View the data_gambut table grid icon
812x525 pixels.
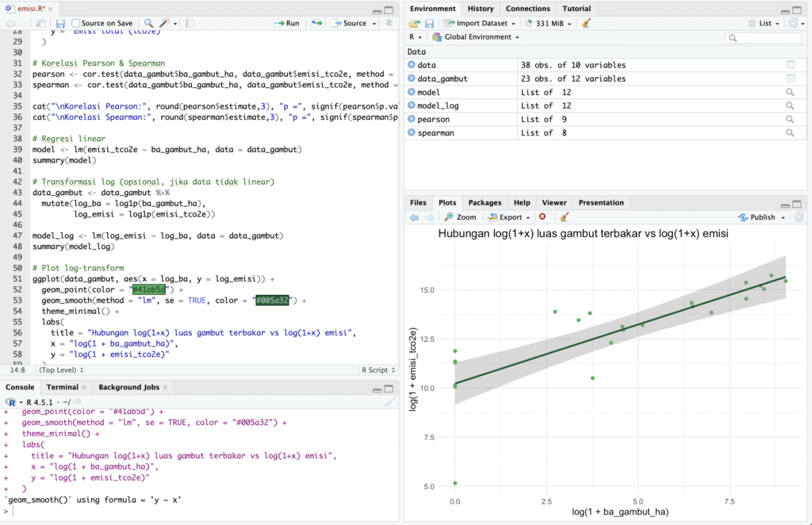tap(790, 79)
